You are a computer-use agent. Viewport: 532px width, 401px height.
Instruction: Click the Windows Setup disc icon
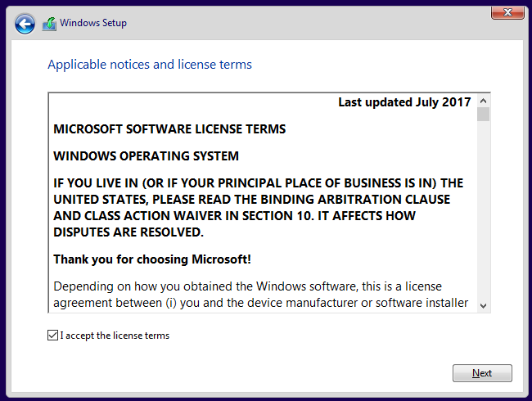pyautogui.click(x=49, y=24)
